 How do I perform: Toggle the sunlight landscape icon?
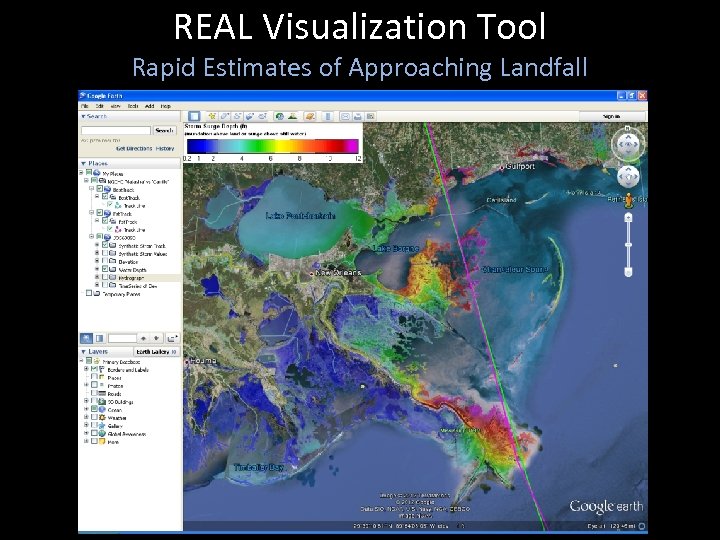coord(292,116)
